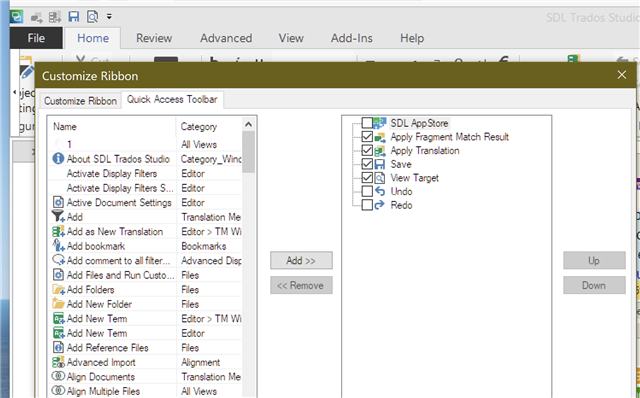Select the Add filter funnel icon
The image size is (640, 398).
point(58,216)
